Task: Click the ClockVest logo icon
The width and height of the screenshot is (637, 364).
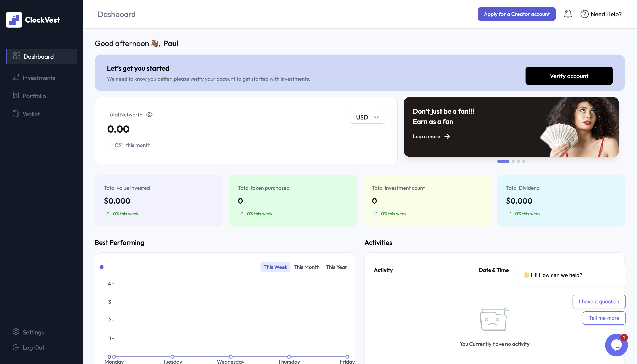Action: click(x=14, y=20)
